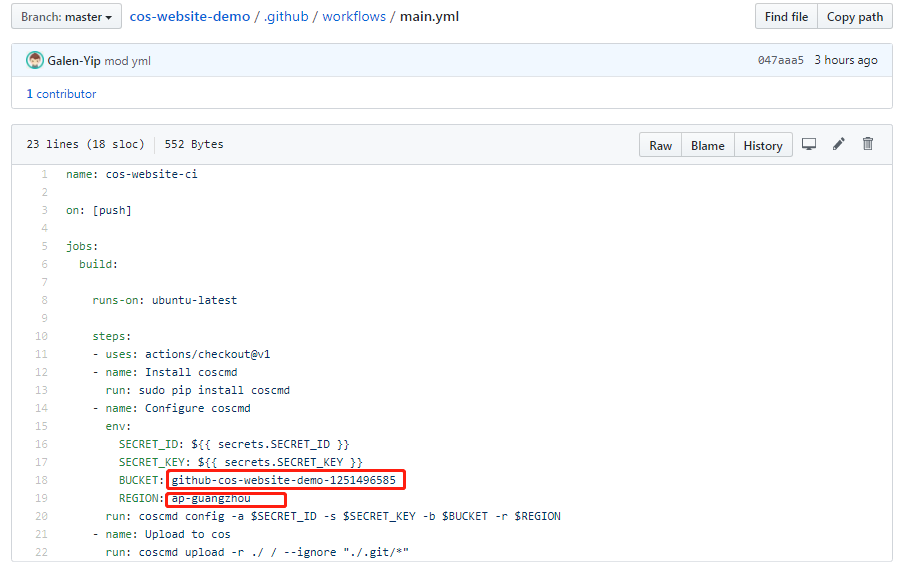
Task: Open the file History
Action: pos(763,145)
